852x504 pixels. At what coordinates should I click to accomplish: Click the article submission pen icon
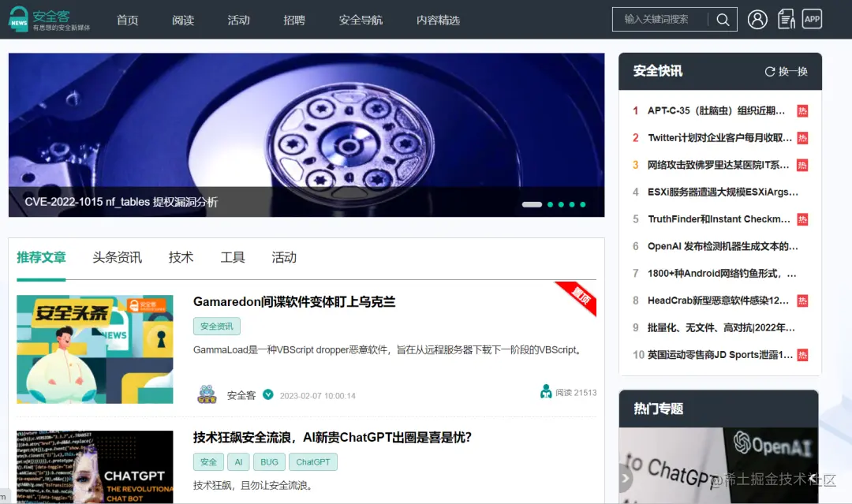click(x=786, y=19)
